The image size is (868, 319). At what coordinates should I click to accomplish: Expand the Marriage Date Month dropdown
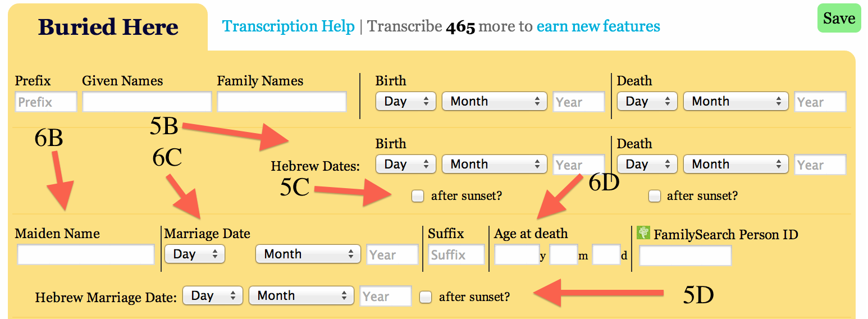[x=308, y=254]
